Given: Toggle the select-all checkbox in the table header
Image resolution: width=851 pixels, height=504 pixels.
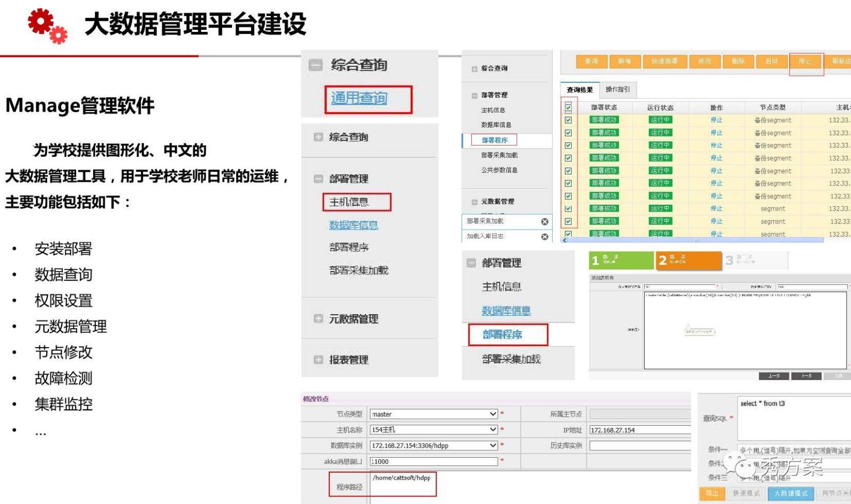Looking at the screenshot, I should 568,107.
